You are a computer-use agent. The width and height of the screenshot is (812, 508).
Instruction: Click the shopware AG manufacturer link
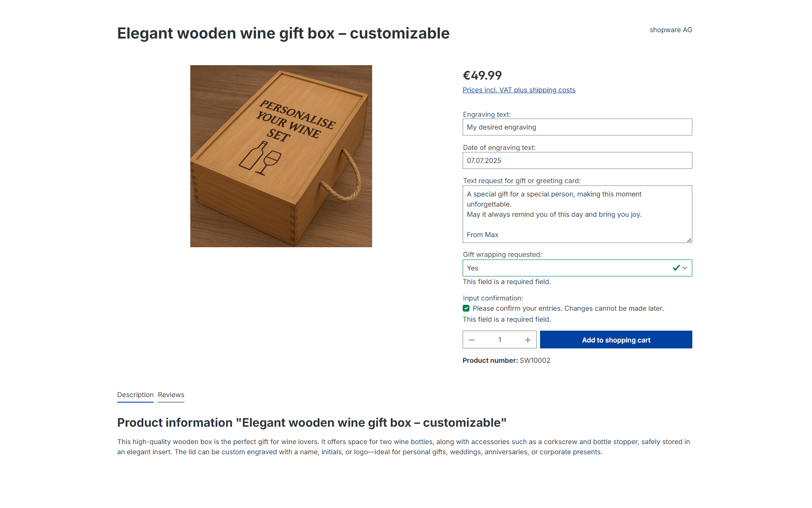pos(671,30)
